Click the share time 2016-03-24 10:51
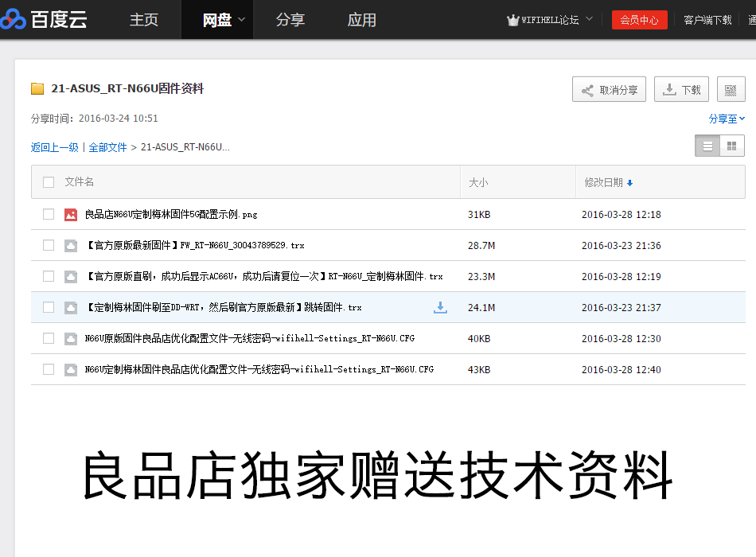This screenshot has width=756, height=557. pyautogui.click(x=118, y=119)
